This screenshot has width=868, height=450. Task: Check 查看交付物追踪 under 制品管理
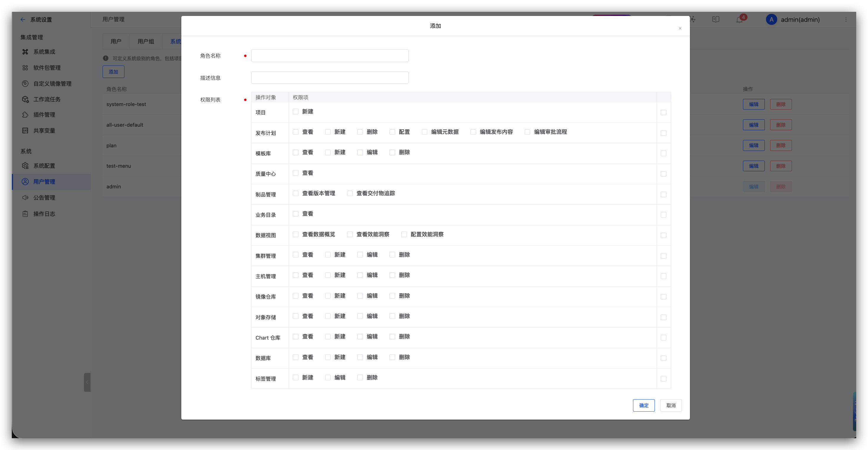pos(350,193)
